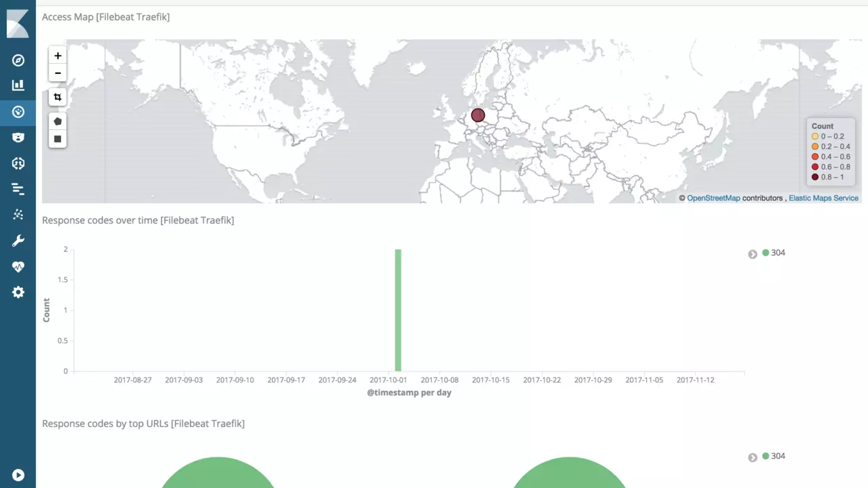The width and height of the screenshot is (868, 488).
Task: Switch to the active Dashboard nav item
Action: pos(18,112)
